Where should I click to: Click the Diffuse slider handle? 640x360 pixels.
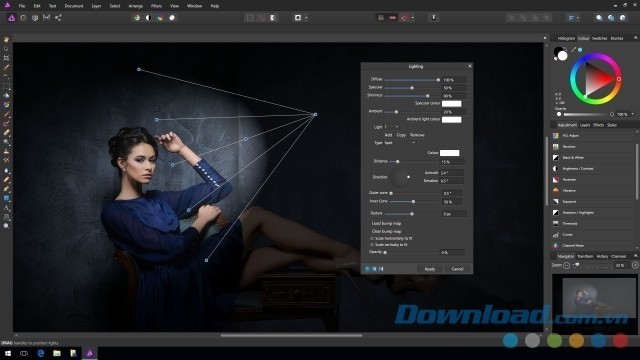pos(438,80)
